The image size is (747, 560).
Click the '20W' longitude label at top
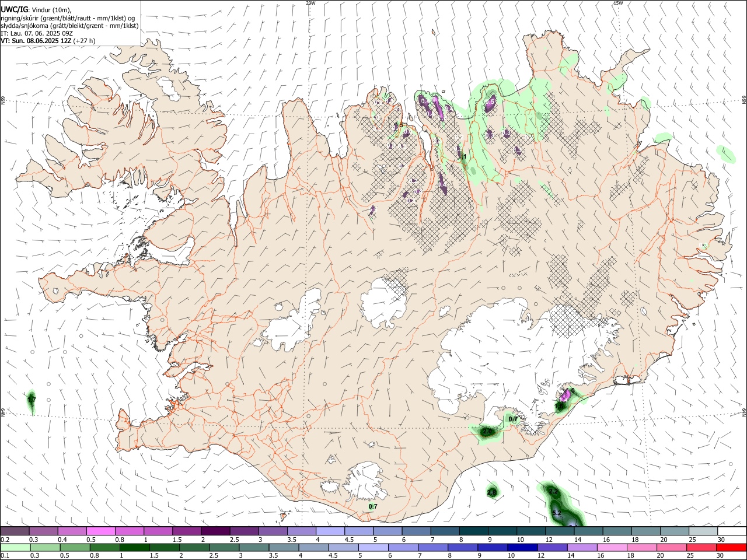[310, 3]
